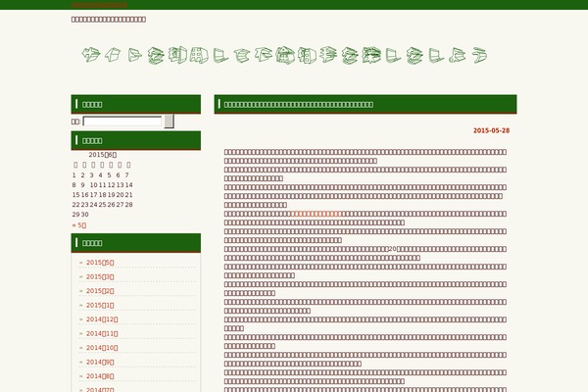The height and width of the screenshot is (392, 588).
Task: Click the orange inline link in article text
Action: (317, 214)
